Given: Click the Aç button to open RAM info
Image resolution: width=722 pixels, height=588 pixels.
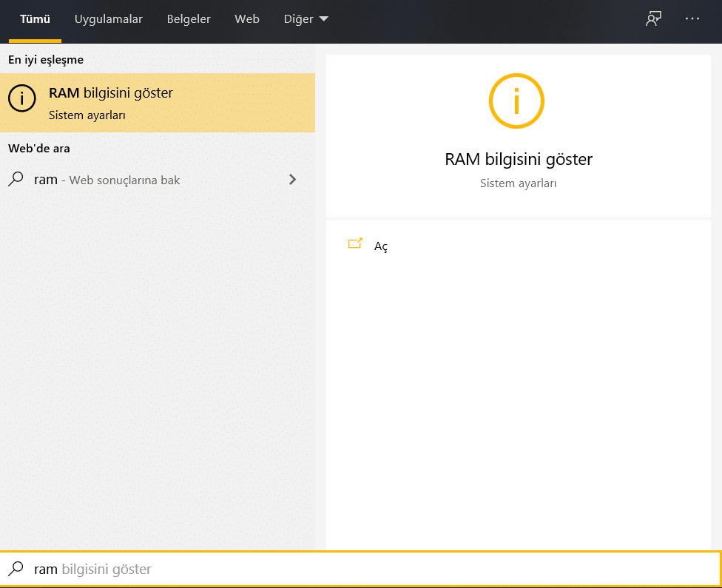Looking at the screenshot, I should click(x=381, y=246).
